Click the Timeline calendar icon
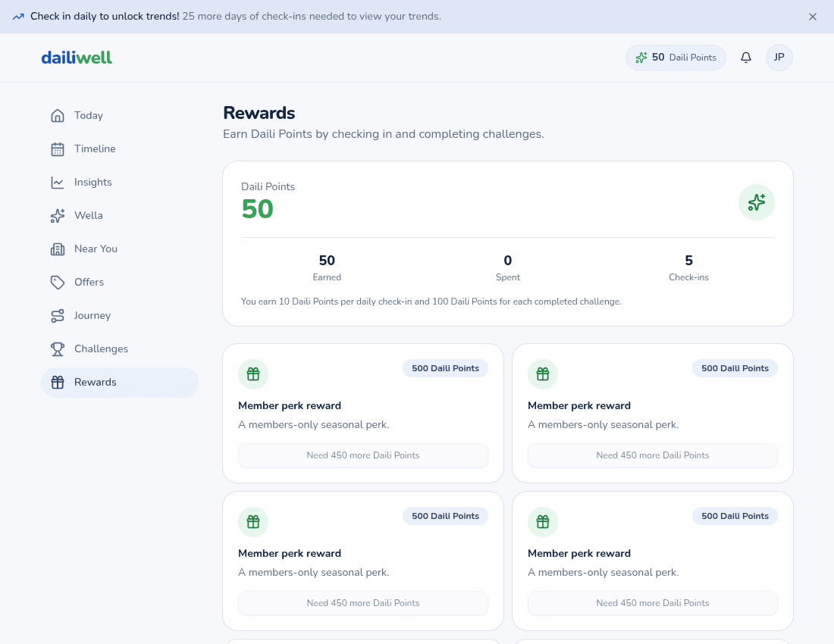 pyautogui.click(x=58, y=148)
